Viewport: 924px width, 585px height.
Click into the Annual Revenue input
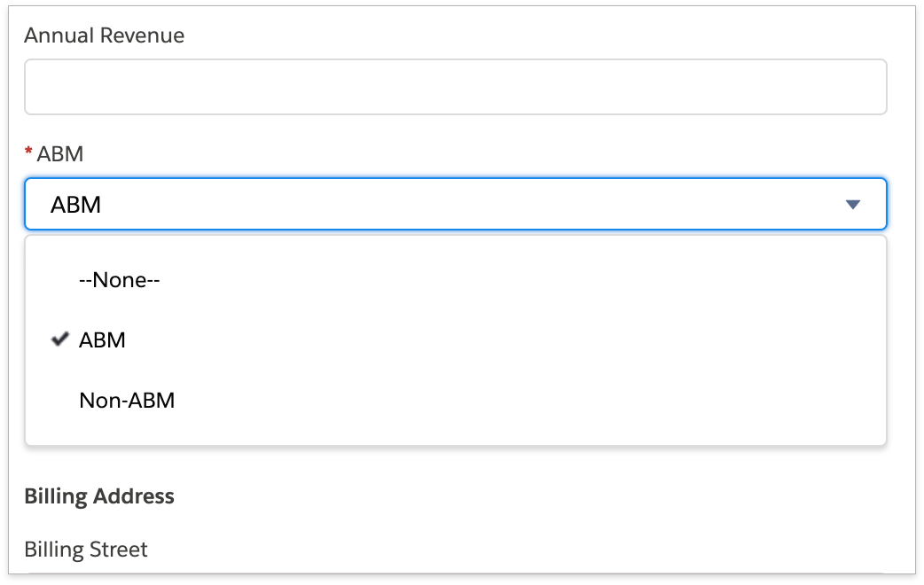[455, 87]
